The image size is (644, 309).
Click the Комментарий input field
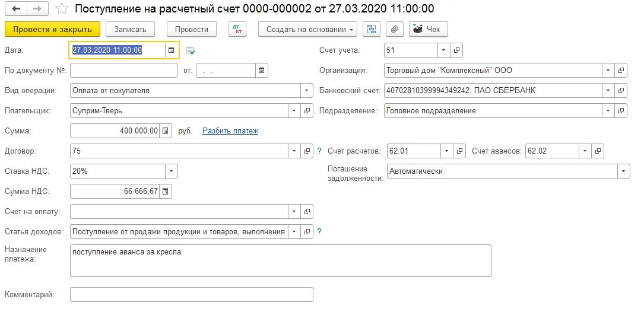click(x=191, y=295)
